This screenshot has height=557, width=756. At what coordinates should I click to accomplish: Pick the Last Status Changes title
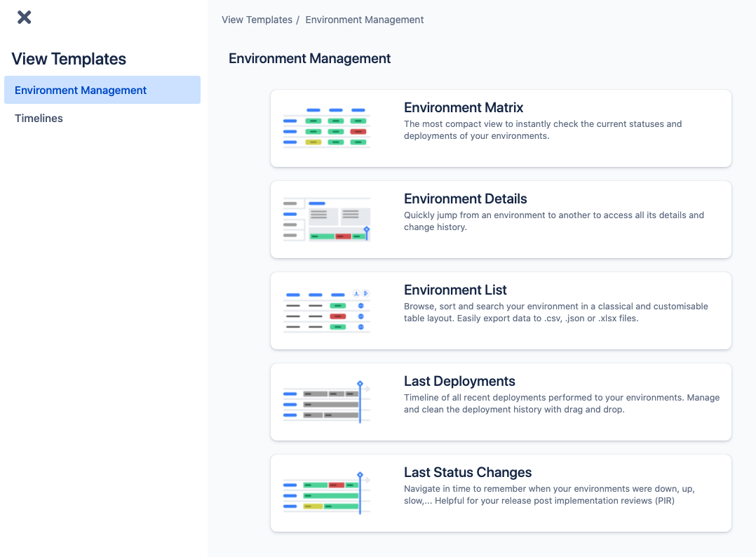468,473
